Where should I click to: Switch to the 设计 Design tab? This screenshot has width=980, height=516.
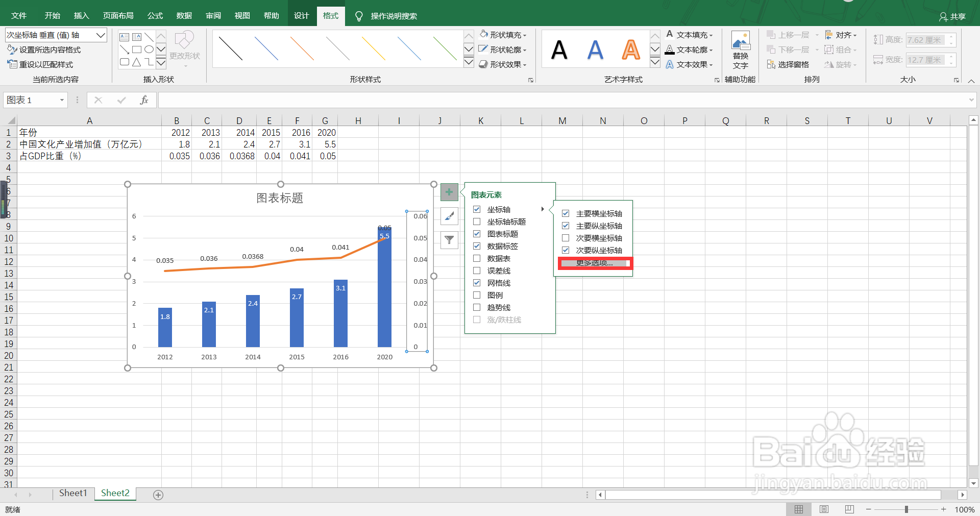(302, 16)
